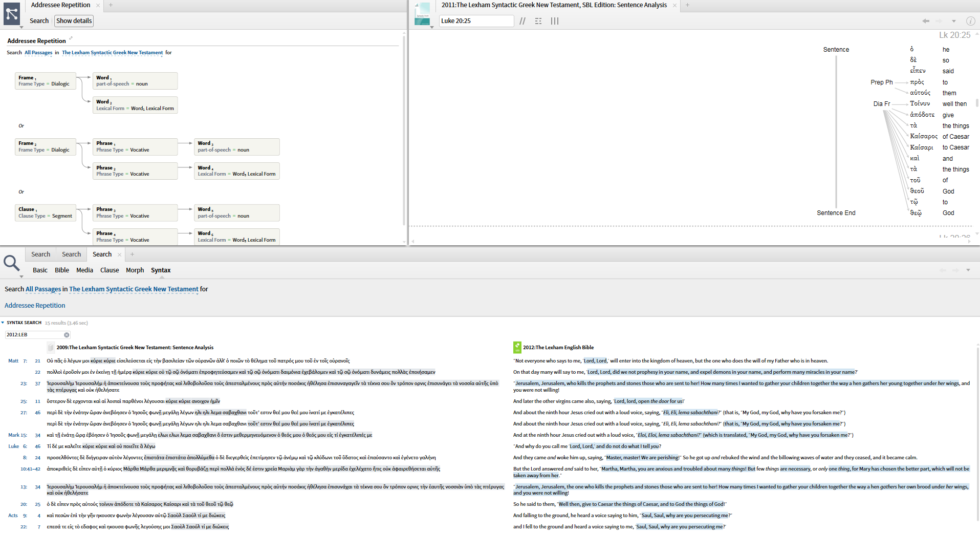Run Search in the Addressee Repetition document
Image resolution: width=980 pixels, height=533 pixels.
coord(39,21)
